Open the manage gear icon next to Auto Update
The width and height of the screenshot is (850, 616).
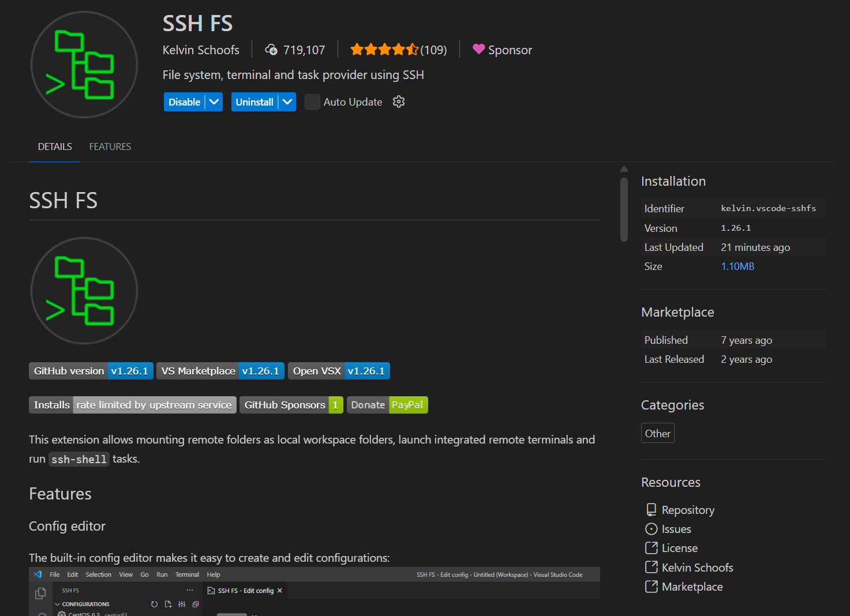point(399,102)
